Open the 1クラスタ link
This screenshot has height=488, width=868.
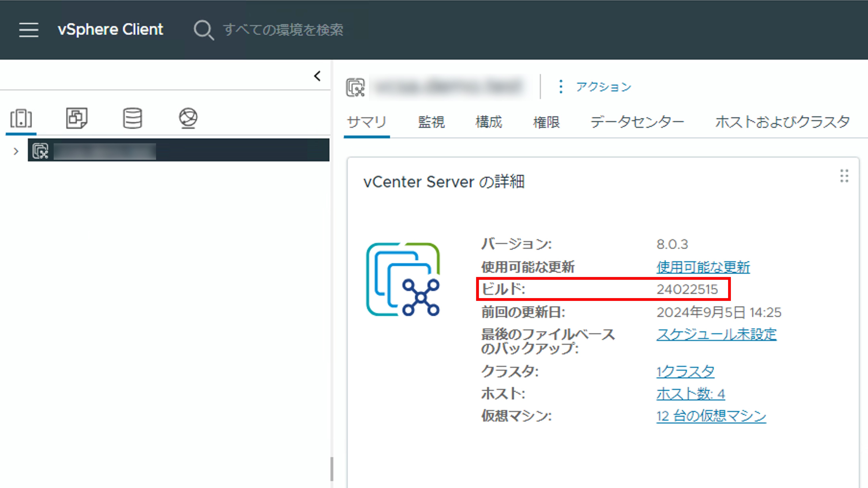click(685, 371)
